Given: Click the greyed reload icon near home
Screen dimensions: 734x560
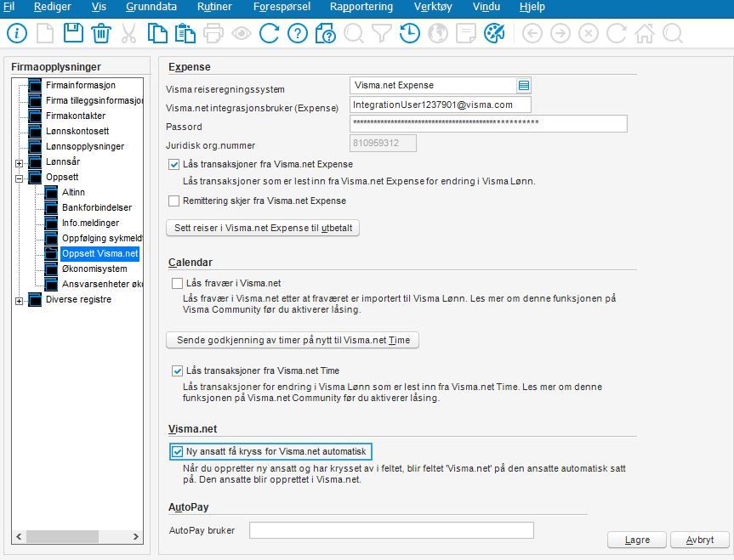Looking at the screenshot, I should point(616,34).
